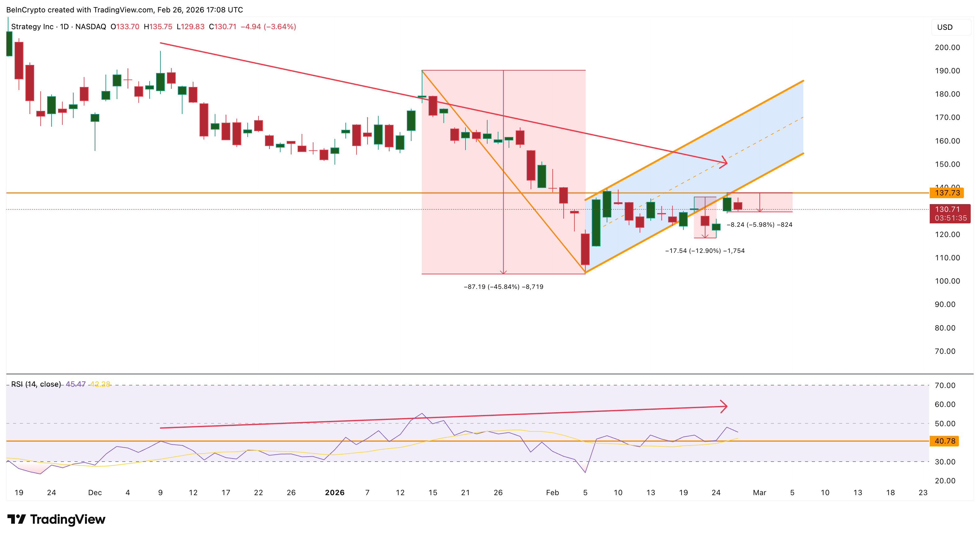Open the USD currency selector
This screenshot has height=538, width=980.
951,27
